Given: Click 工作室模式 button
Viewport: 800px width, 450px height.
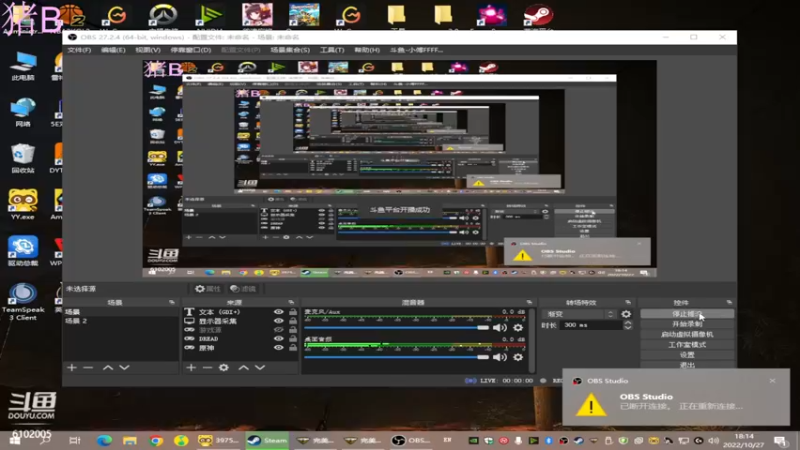Looking at the screenshot, I should [687, 344].
